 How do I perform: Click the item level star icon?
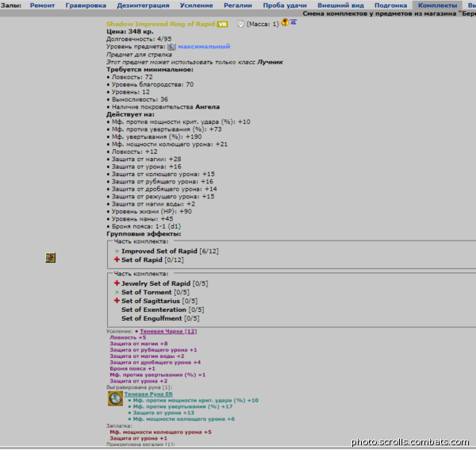point(171,47)
